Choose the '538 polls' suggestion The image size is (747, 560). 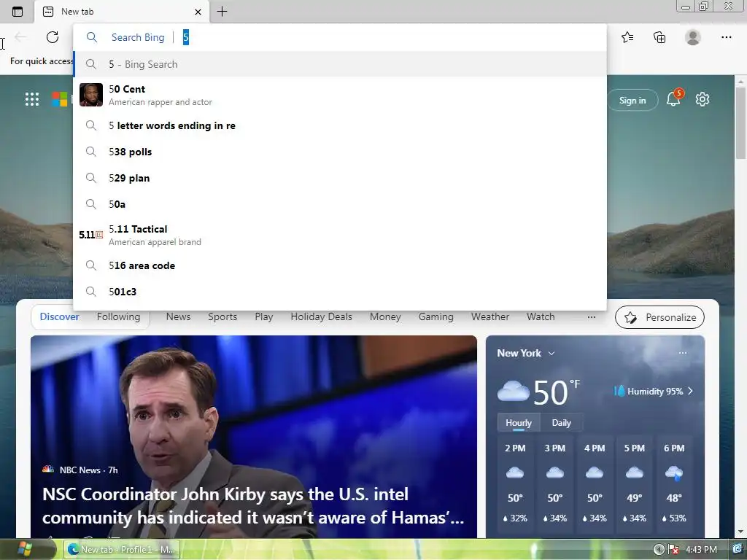click(x=340, y=152)
